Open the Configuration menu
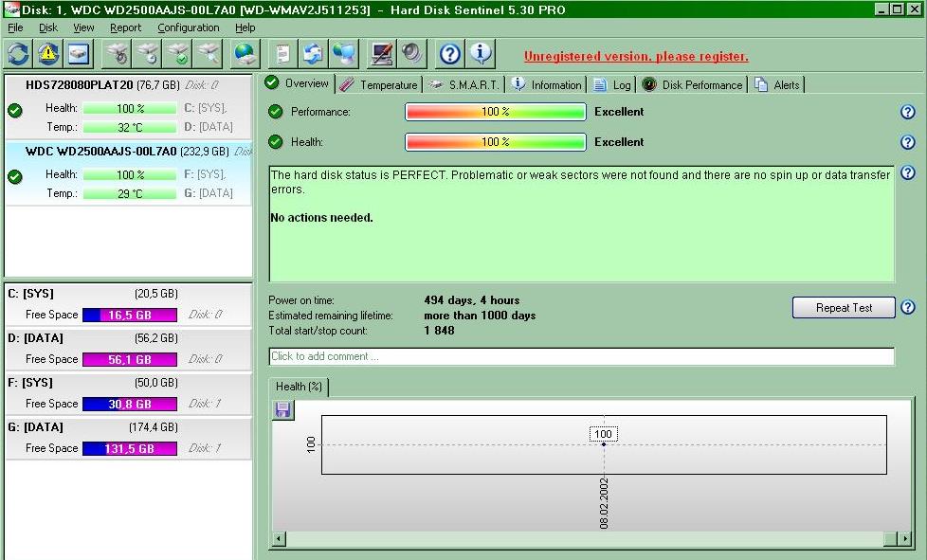Viewport: 927px width, 560px height. (x=188, y=27)
